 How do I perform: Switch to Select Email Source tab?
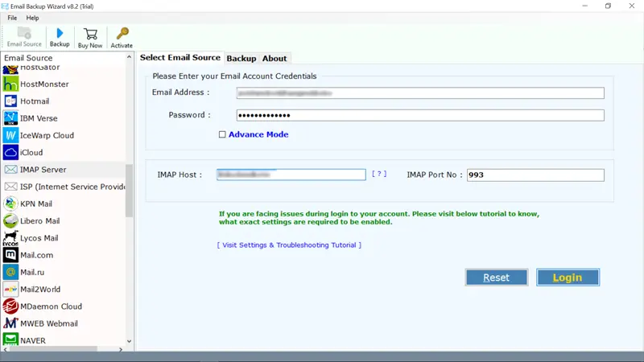coord(180,57)
